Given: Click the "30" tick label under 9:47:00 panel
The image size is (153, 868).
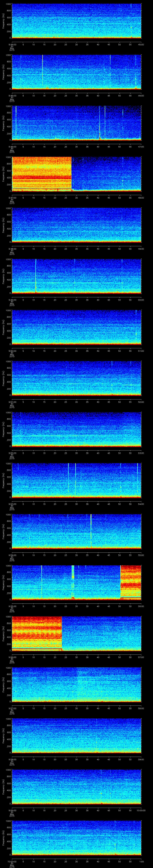Looking at the screenshot, I should (77, 198).
